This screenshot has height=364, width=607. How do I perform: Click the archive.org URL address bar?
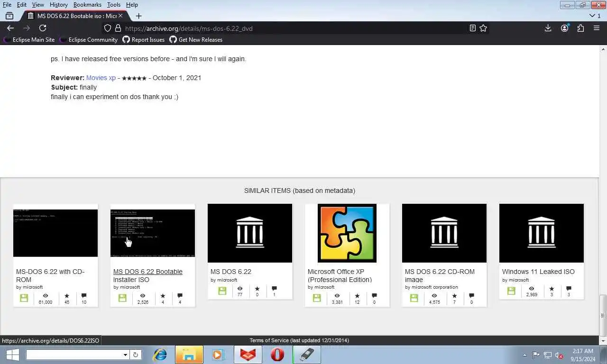[x=294, y=28]
